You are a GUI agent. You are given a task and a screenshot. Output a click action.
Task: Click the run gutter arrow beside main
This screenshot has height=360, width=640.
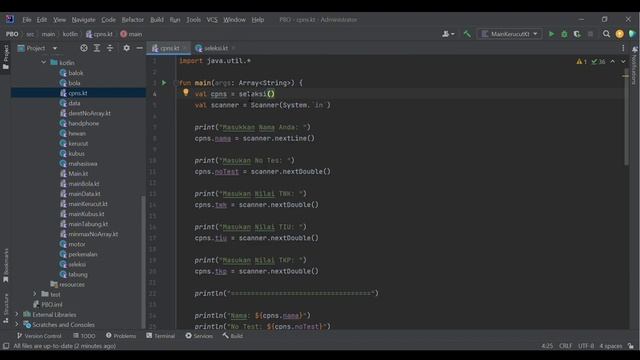tap(164, 83)
